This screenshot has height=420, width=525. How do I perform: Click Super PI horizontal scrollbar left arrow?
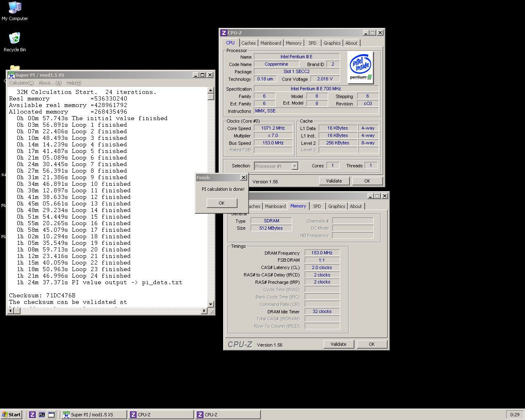(11, 311)
